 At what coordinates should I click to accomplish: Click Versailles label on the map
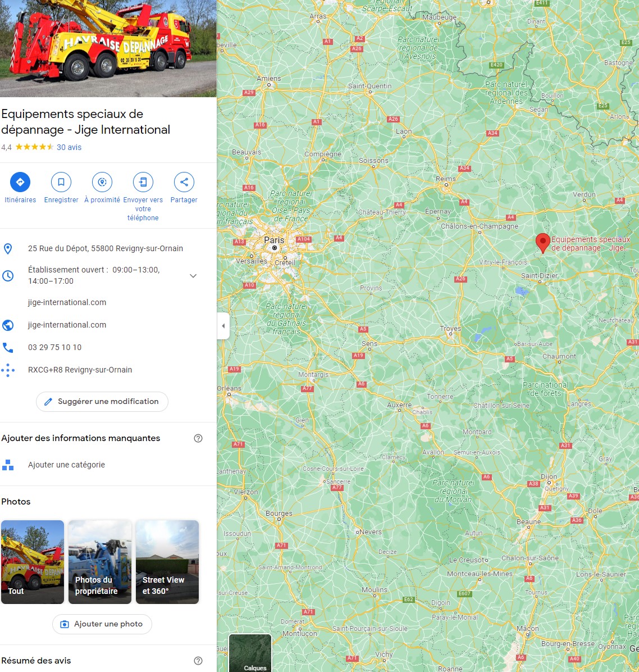[x=252, y=261]
